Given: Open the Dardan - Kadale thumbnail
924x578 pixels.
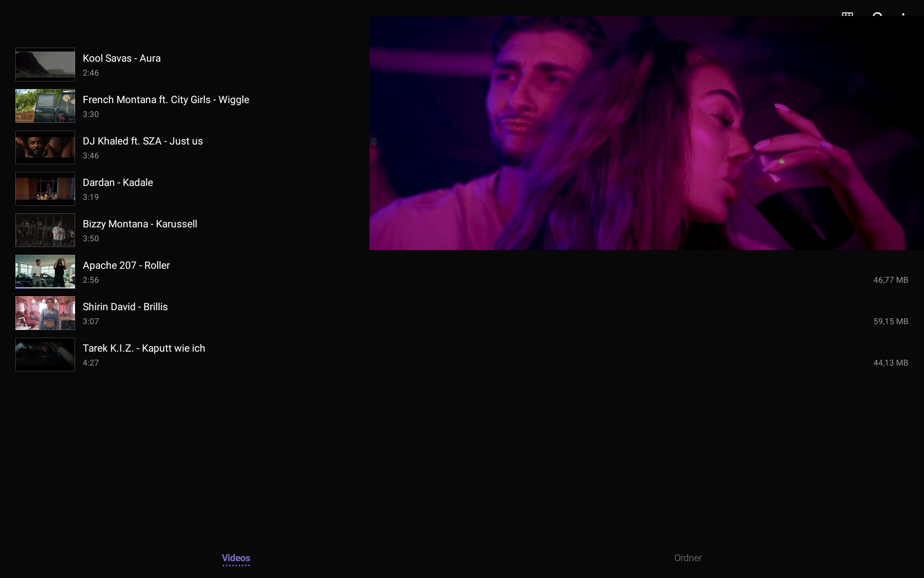Looking at the screenshot, I should pos(45,189).
